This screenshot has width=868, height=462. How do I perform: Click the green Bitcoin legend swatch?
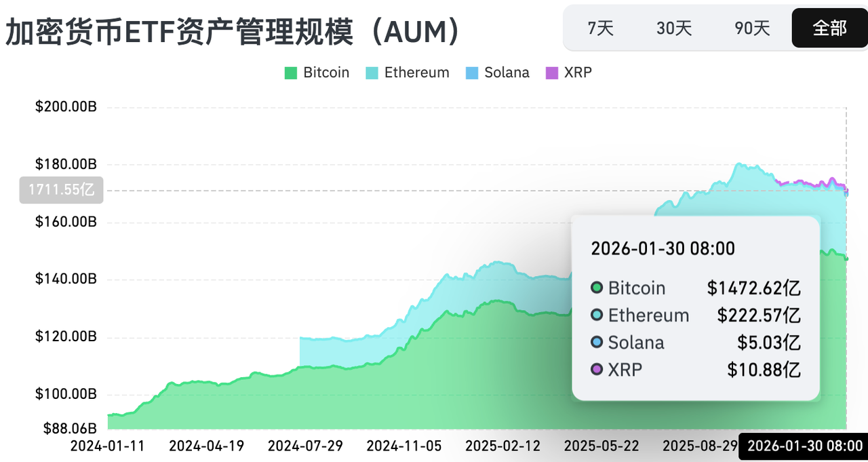[x=291, y=73]
